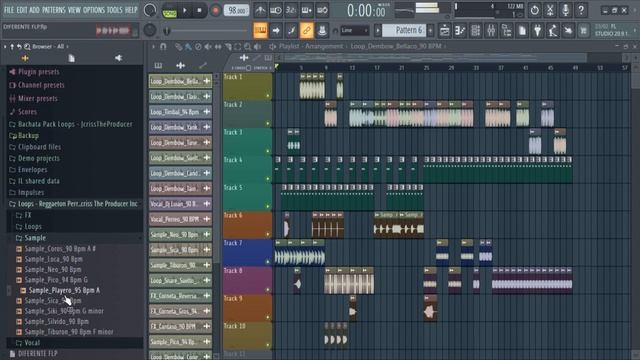Viewport: 640px width, 360px height.
Task: Click the arrow left of Pattern 6
Action: 378,30
